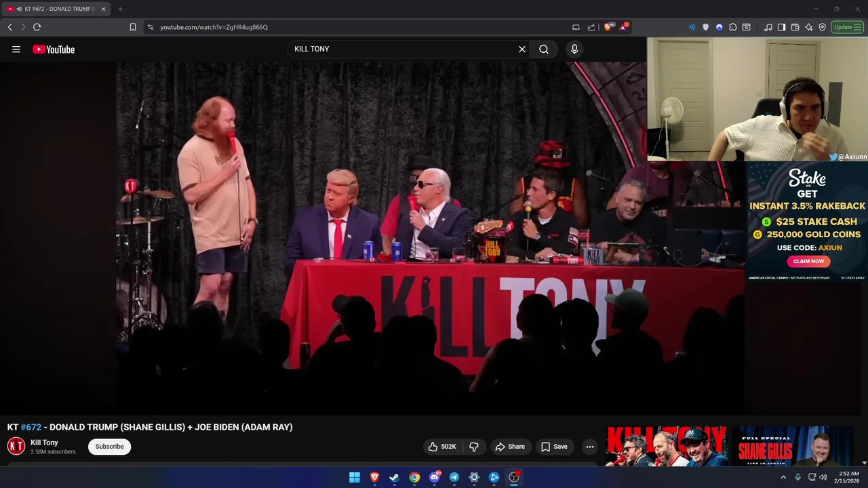Install app / cast icon in address bar

(x=576, y=27)
